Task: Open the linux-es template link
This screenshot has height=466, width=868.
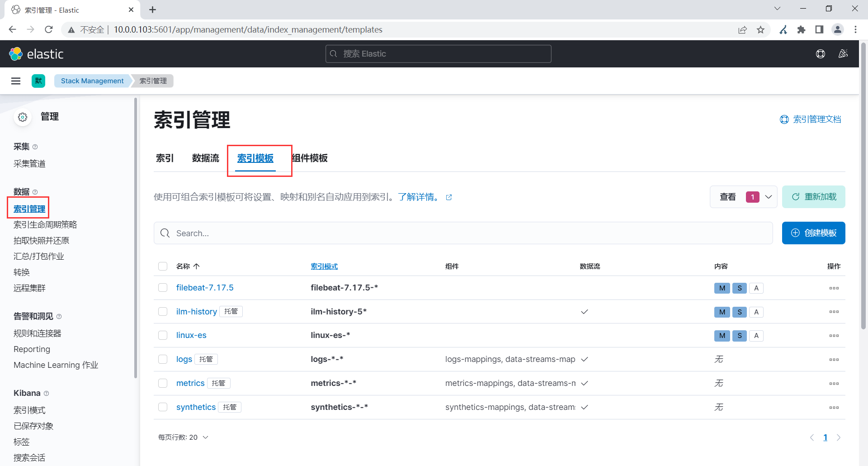Action: coord(191,335)
